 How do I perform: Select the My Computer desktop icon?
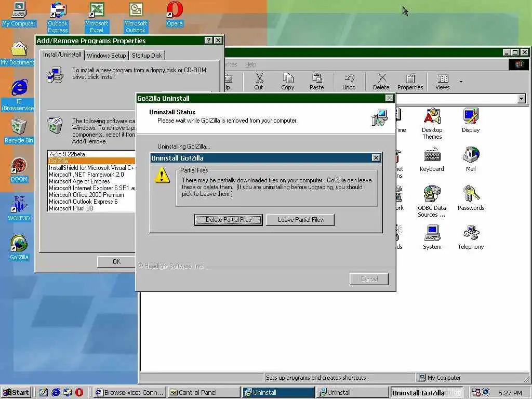click(x=19, y=14)
